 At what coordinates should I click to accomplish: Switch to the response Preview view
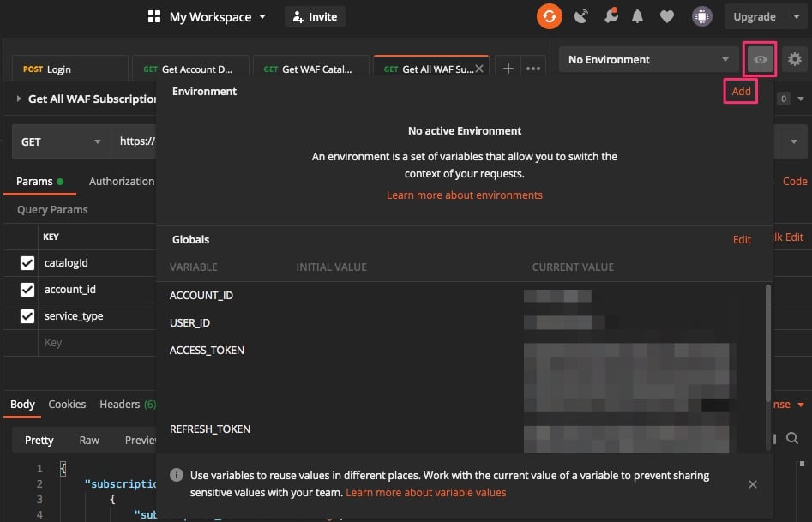coord(140,441)
